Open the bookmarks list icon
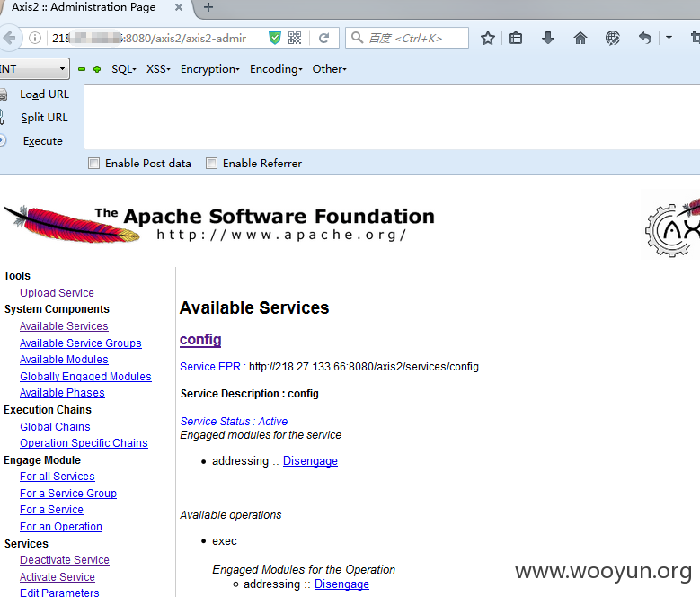The height and width of the screenshot is (597, 700). (x=516, y=38)
